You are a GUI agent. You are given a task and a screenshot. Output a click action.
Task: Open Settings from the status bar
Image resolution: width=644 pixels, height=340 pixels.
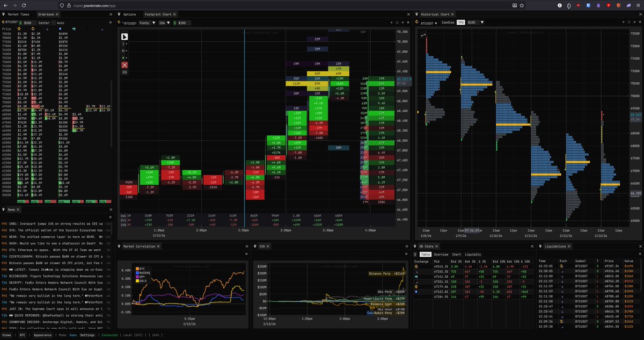87,335
